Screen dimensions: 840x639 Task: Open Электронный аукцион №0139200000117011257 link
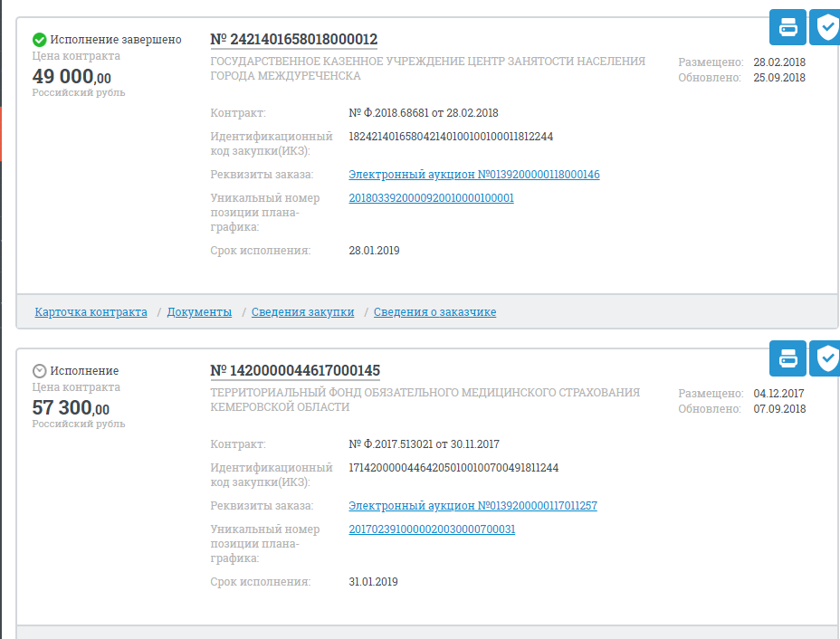pos(472,506)
